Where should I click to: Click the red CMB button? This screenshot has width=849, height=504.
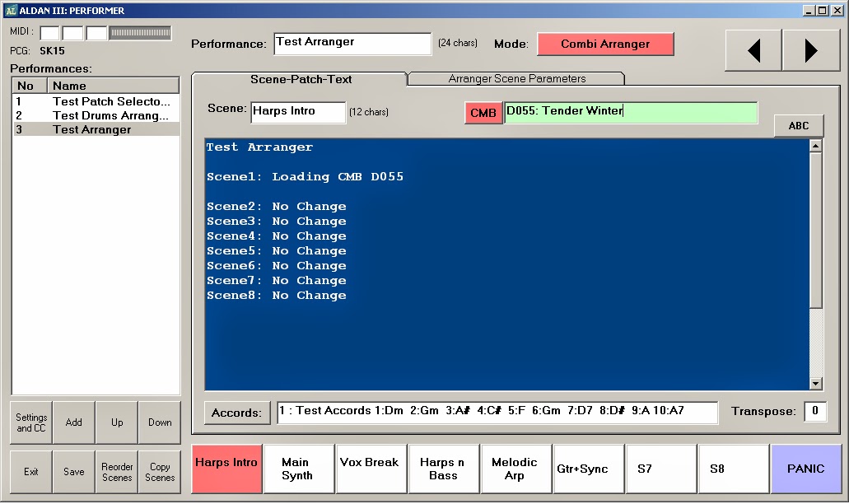tap(483, 113)
